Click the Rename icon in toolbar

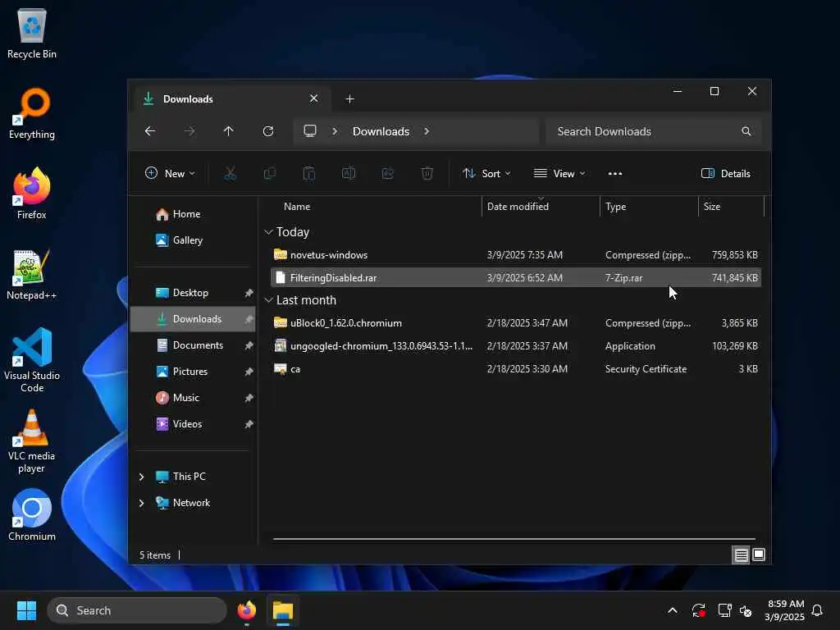click(348, 174)
